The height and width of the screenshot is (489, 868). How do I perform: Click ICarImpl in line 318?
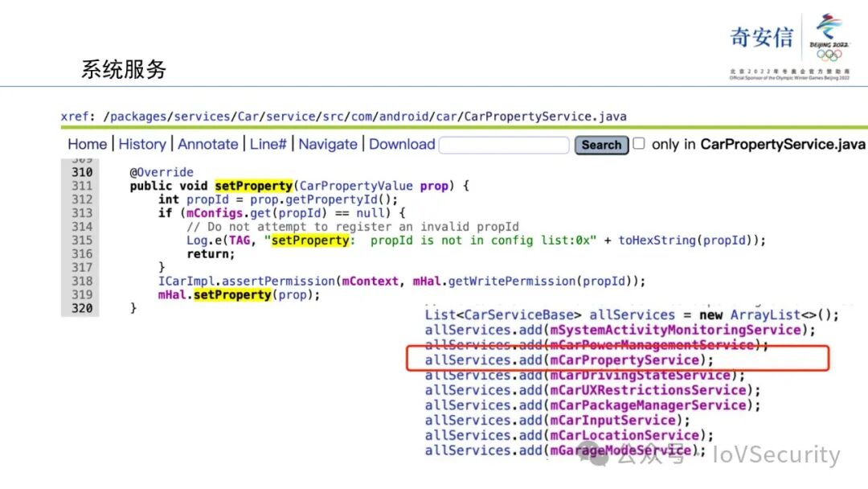[x=186, y=281]
